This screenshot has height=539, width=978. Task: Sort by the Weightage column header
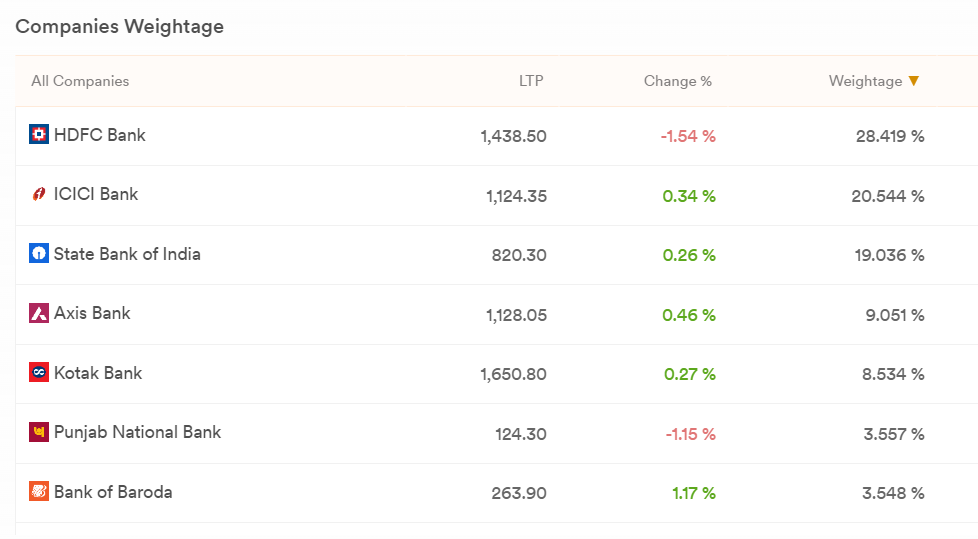coord(865,81)
